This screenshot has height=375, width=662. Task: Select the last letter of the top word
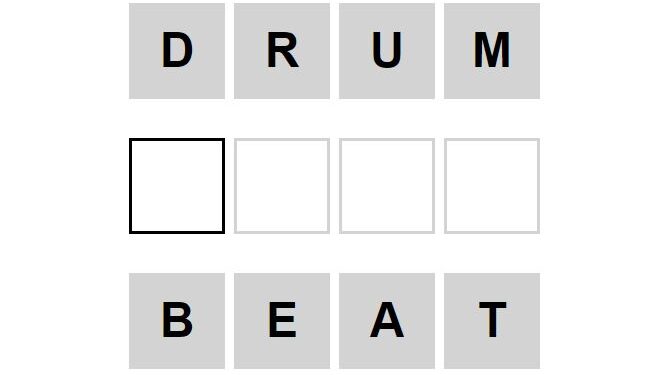(x=492, y=51)
